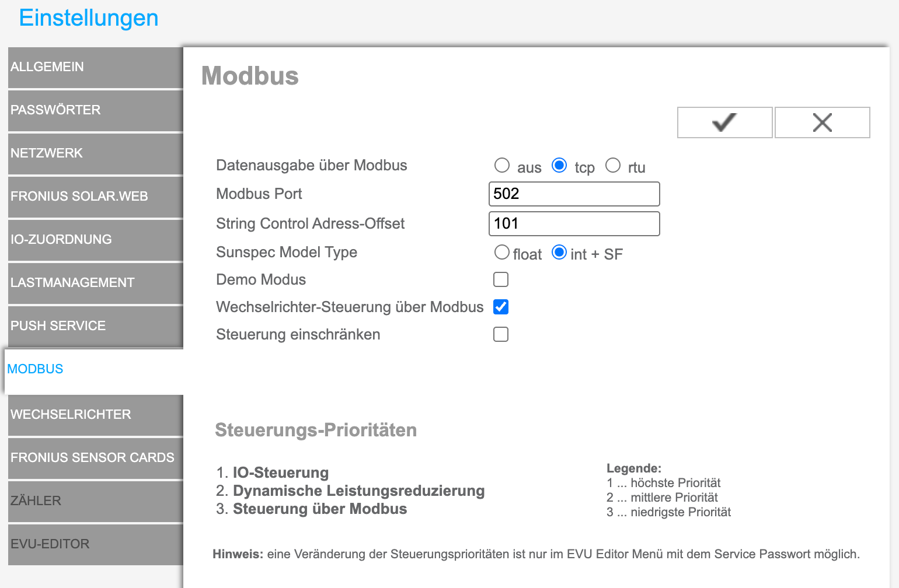899x588 pixels.
Task: Toggle Wechselrichter-Steuerung über Modbus checkbox
Action: 501,307
